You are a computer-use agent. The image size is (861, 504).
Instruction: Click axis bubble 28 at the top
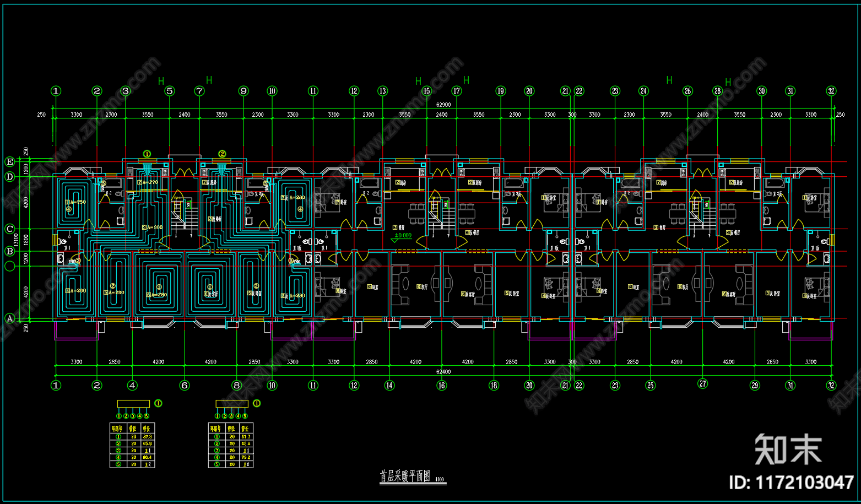pyautogui.click(x=717, y=91)
